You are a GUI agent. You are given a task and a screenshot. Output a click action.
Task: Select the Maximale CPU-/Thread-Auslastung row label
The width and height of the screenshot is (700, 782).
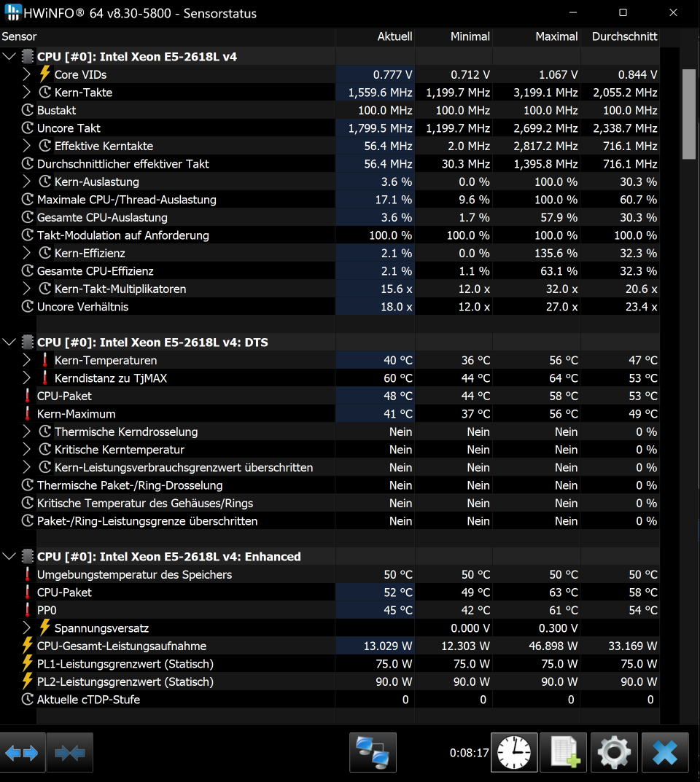[127, 200]
